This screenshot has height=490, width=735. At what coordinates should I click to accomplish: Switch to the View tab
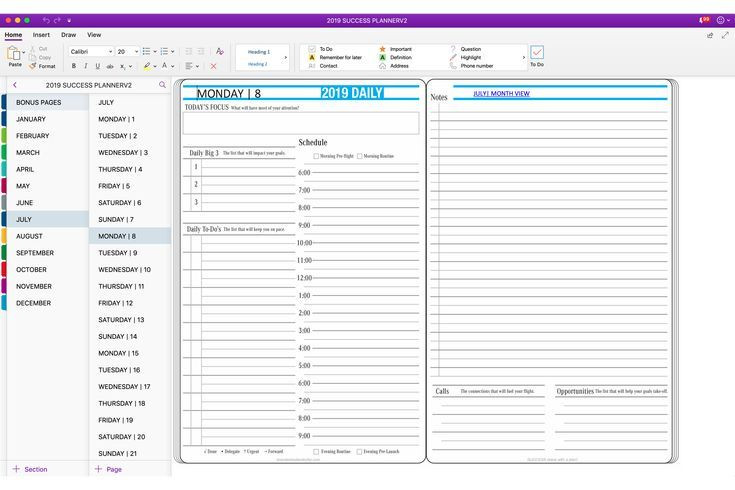pos(94,35)
